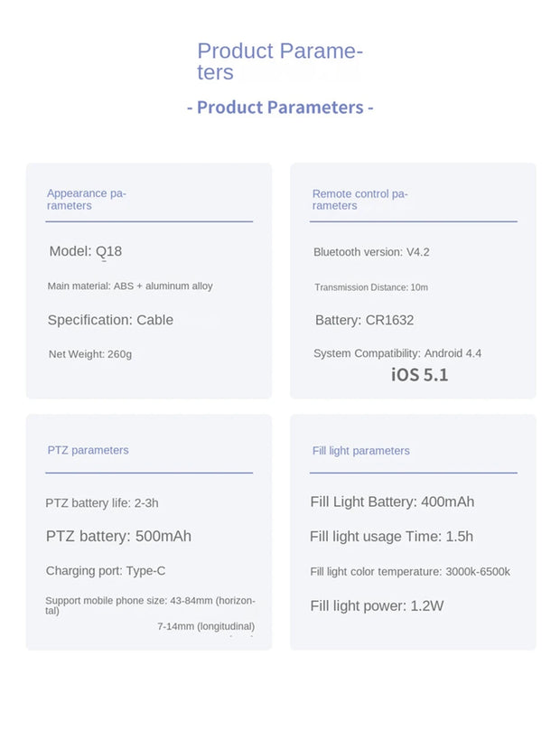The image size is (560, 731).
Task: Click the bold '- Product Parameters -' subtitle
Action: tap(280, 108)
